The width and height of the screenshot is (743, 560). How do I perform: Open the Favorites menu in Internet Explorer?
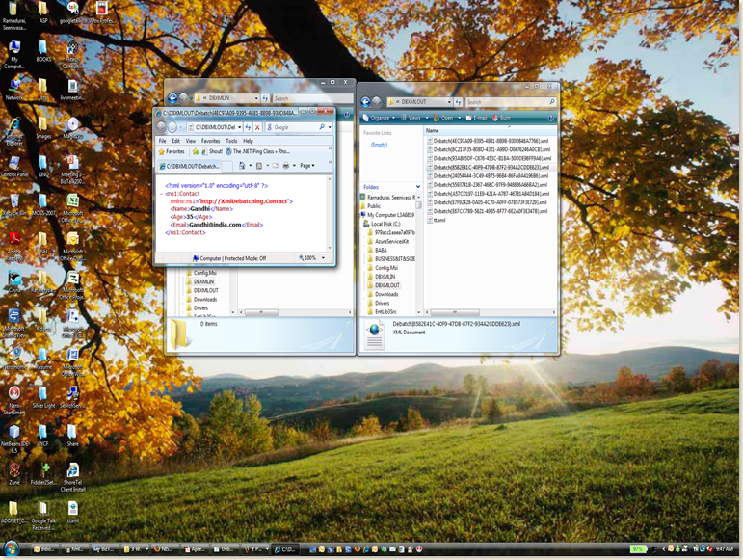210,141
